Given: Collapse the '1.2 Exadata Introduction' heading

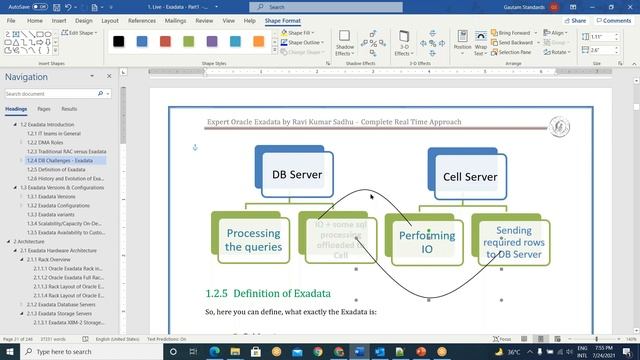Looking at the screenshot, I should click(x=15, y=124).
